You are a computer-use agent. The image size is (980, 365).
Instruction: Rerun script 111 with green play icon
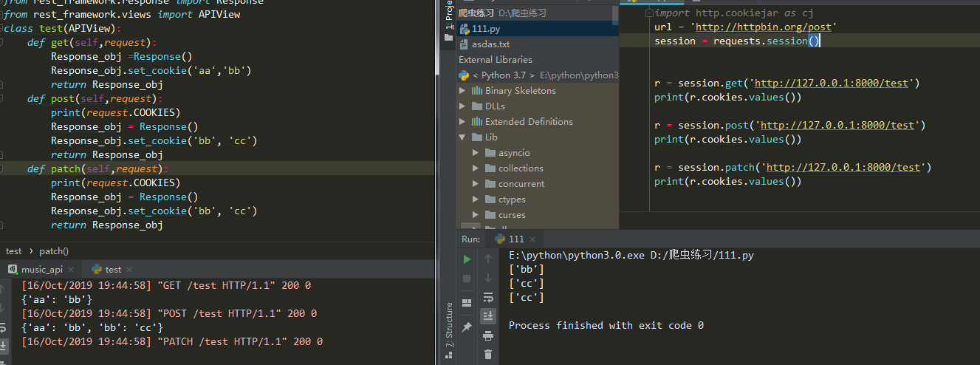tap(467, 259)
